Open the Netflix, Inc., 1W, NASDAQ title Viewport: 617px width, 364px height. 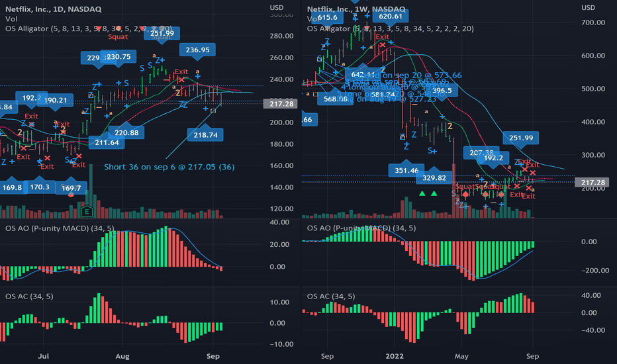(356, 9)
